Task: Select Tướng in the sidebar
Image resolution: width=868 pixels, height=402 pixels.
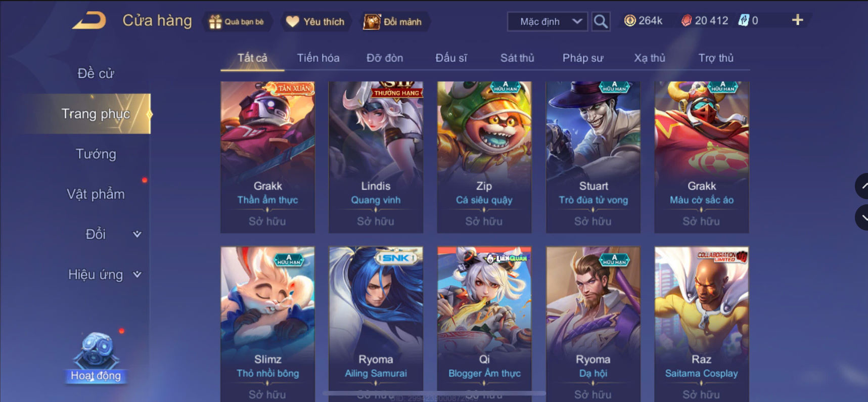Action: tap(96, 154)
